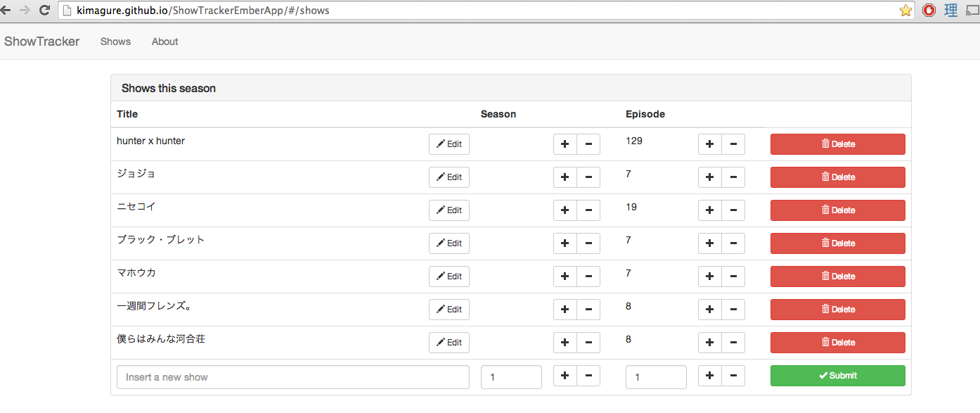The width and height of the screenshot is (980, 413).
Task: Delete the 一週間フレンズ。entry
Action: tap(837, 309)
